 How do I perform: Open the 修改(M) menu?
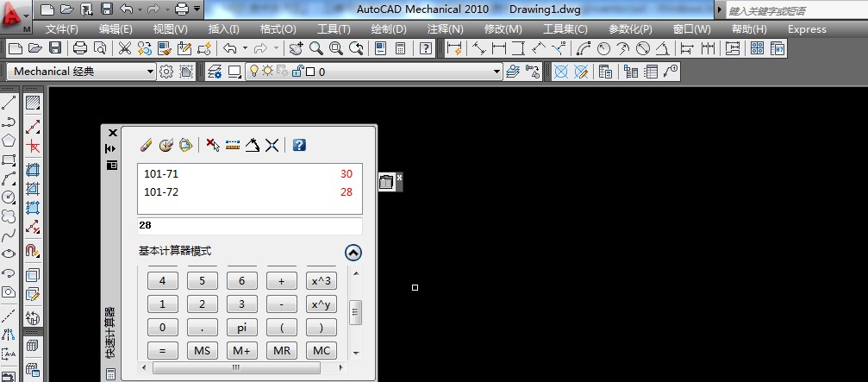point(503,29)
